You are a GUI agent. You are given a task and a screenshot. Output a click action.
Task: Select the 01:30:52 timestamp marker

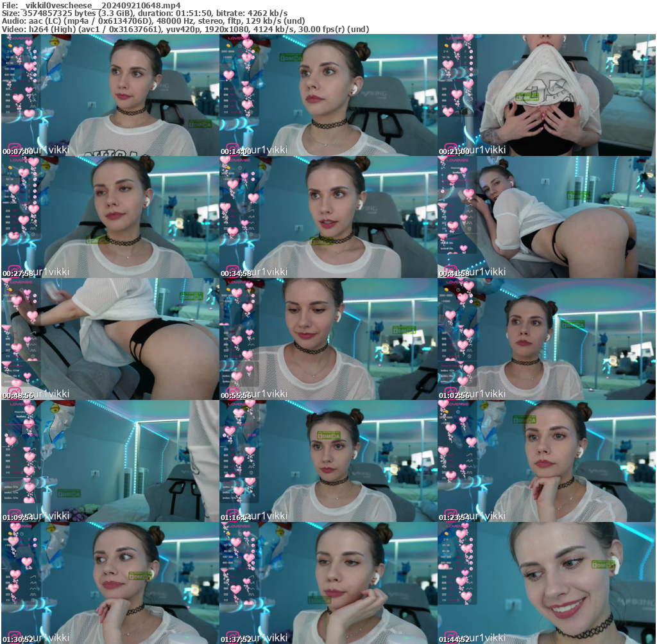point(17,639)
